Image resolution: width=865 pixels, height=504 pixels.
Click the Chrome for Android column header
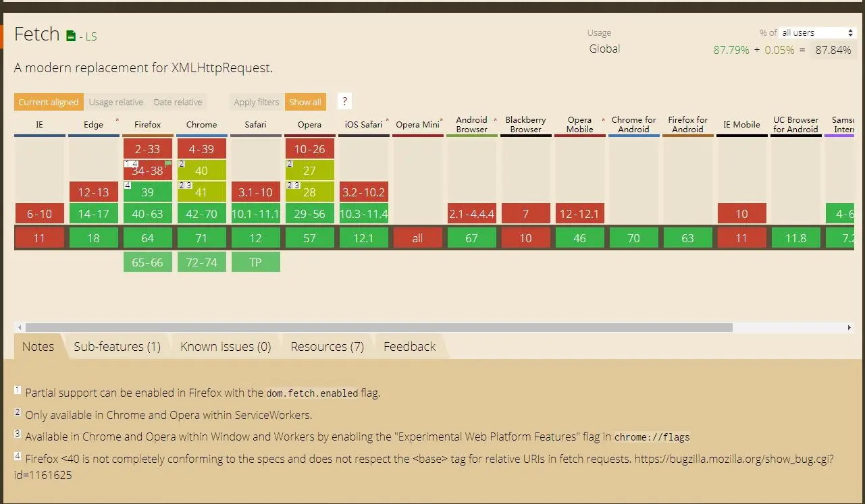click(633, 125)
